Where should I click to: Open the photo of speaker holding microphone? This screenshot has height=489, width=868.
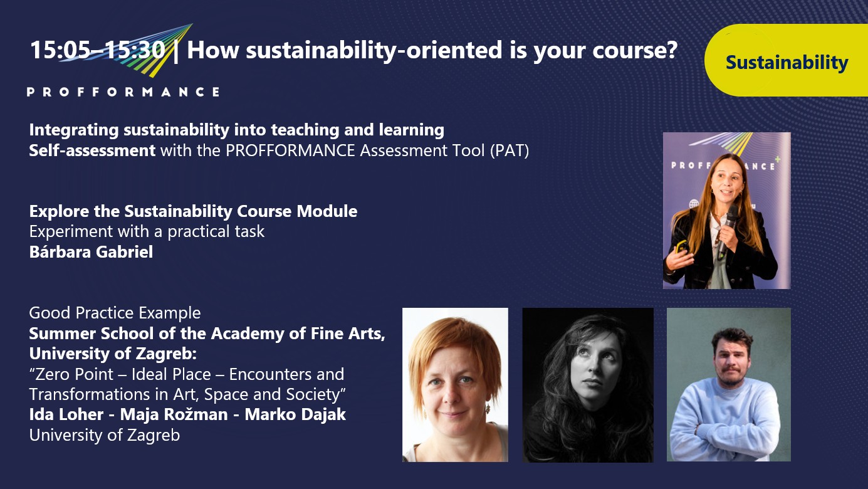click(726, 210)
